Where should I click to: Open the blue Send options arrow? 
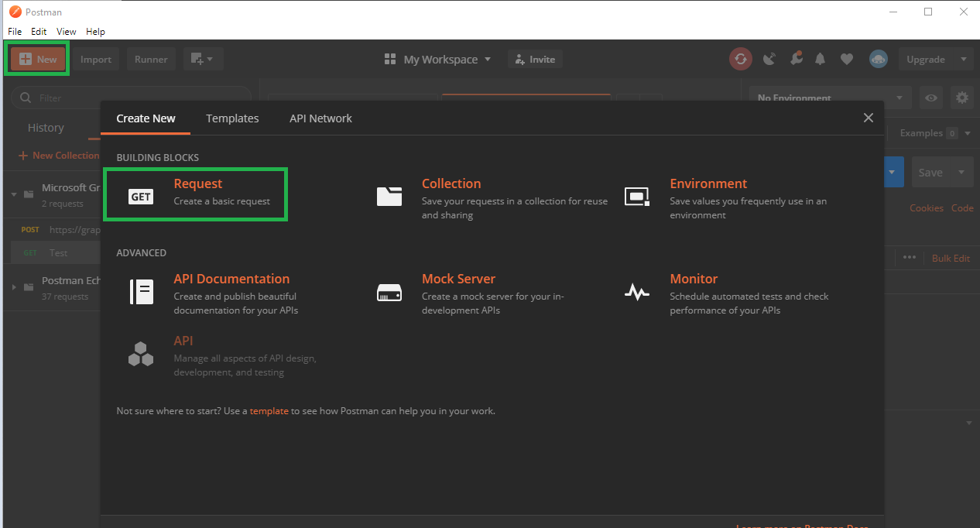point(893,173)
